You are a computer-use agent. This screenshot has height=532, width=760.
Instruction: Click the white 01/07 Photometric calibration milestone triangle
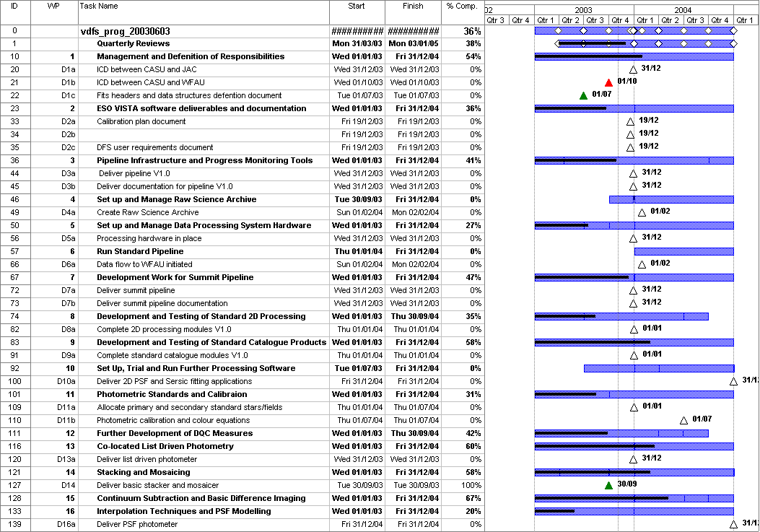tap(683, 421)
